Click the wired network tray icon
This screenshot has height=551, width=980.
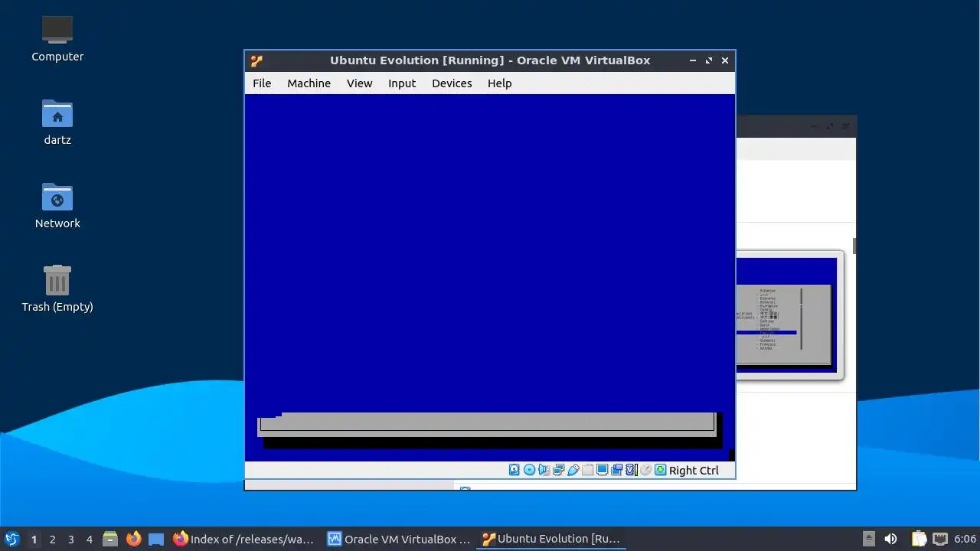tap(939, 539)
